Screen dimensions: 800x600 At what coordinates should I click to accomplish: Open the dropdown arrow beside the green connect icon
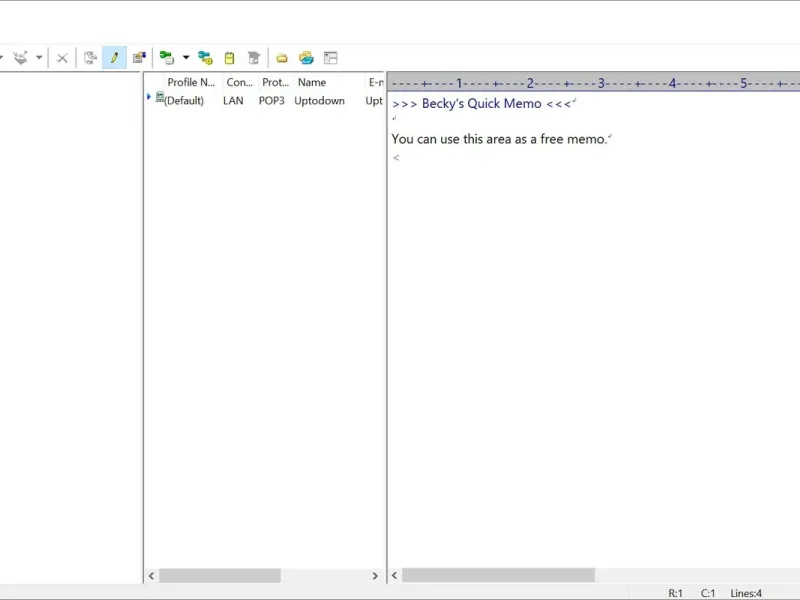[x=186, y=58]
